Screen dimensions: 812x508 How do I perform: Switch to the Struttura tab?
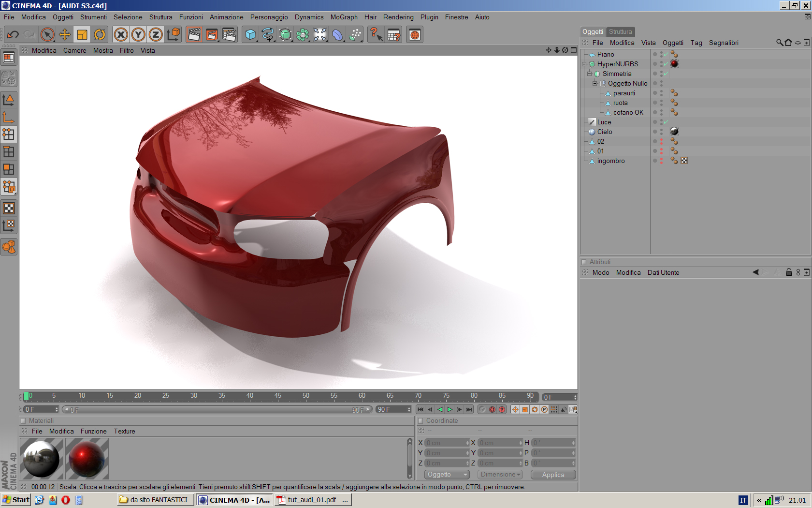coord(620,31)
